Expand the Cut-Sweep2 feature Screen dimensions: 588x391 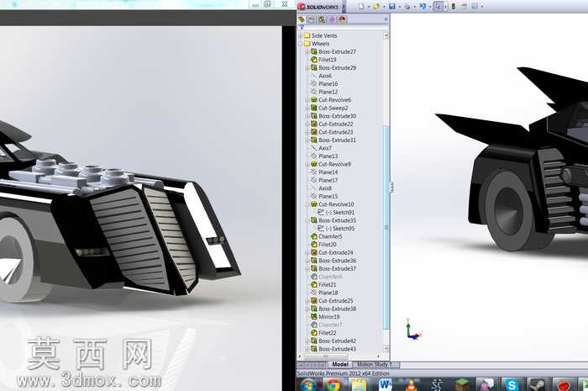tap(307, 108)
